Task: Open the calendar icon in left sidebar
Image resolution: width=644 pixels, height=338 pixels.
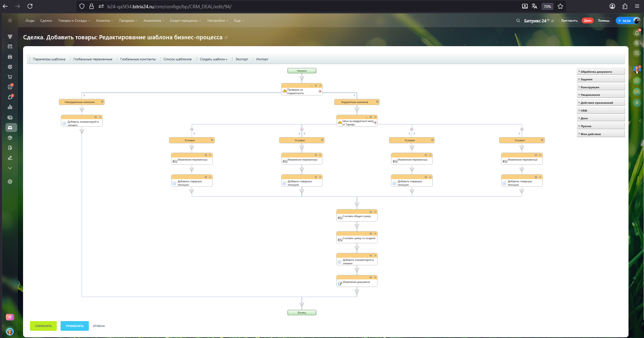Action: (x=10, y=47)
